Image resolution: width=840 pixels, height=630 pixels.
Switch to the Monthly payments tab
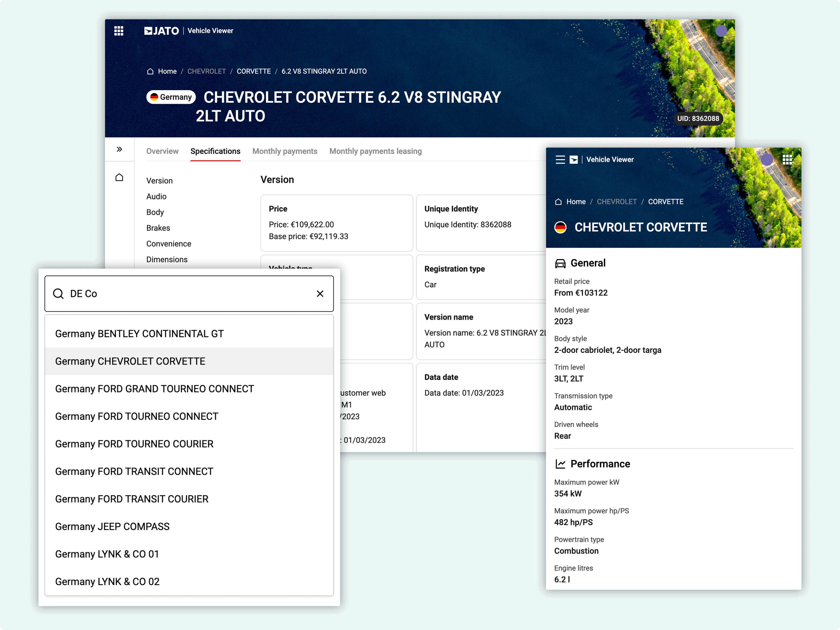[x=284, y=151]
